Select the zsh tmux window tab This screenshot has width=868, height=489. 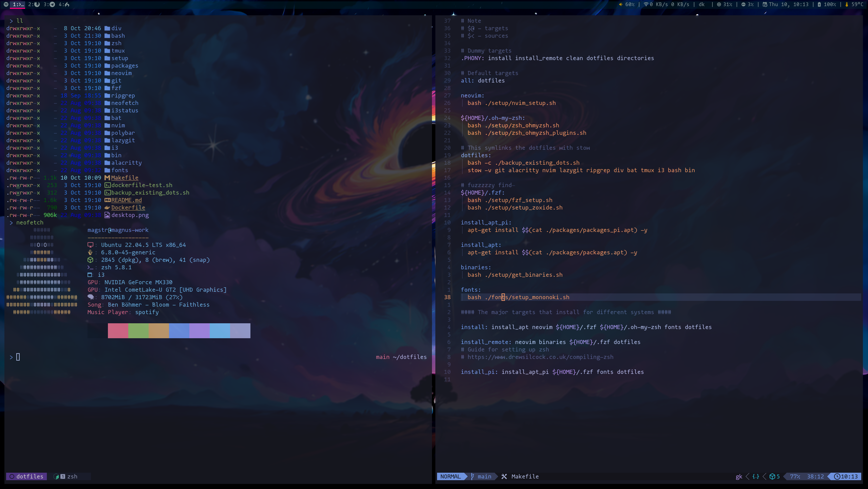pos(72,476)
